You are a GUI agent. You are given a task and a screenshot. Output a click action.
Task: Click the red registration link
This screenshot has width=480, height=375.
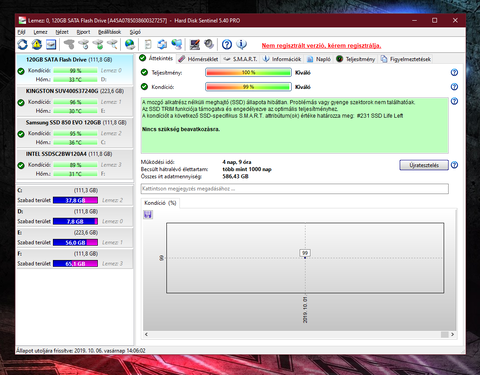[321, 46]
